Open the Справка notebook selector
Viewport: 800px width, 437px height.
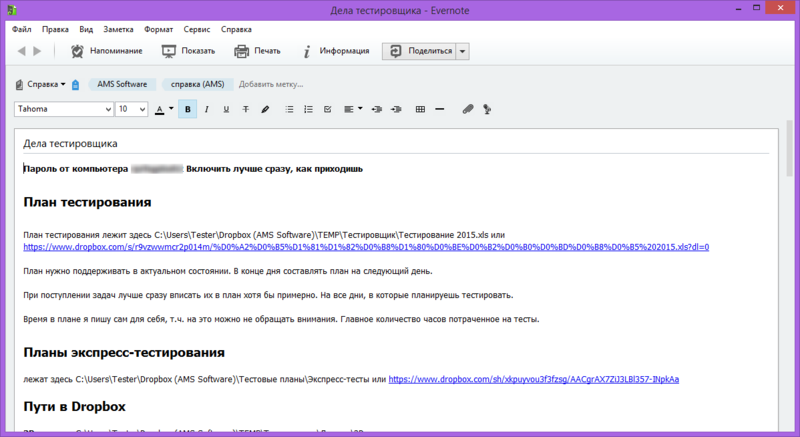tap(41, 84)
